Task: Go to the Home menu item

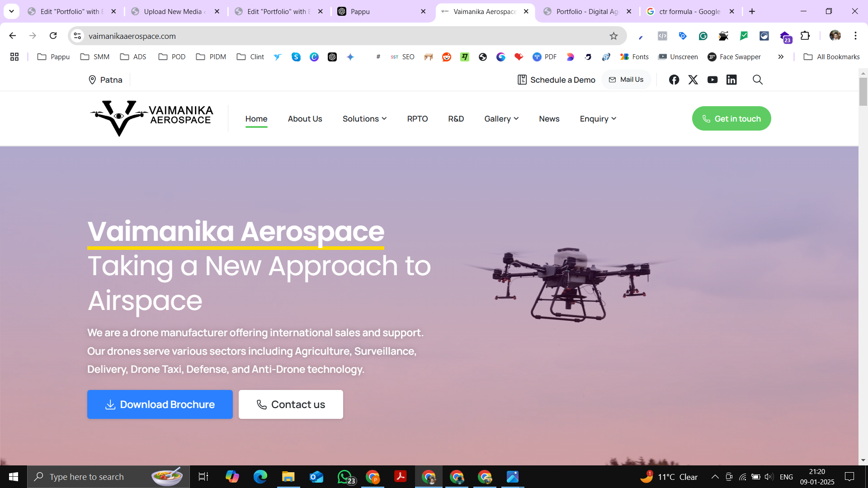Action: coord(256,119)
